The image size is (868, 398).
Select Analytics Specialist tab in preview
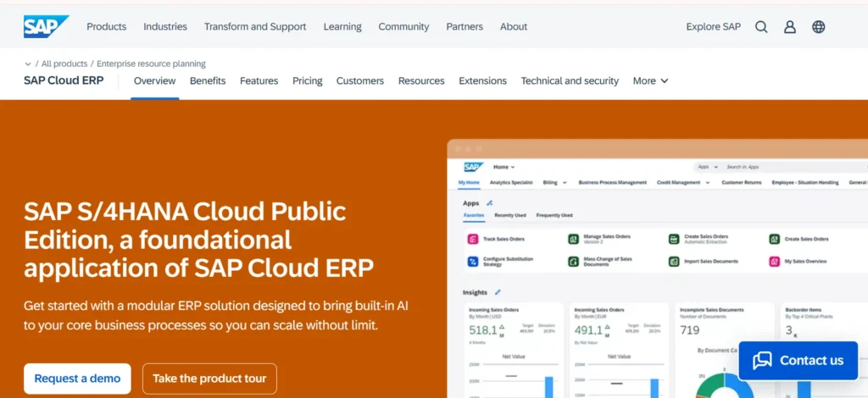511,182
